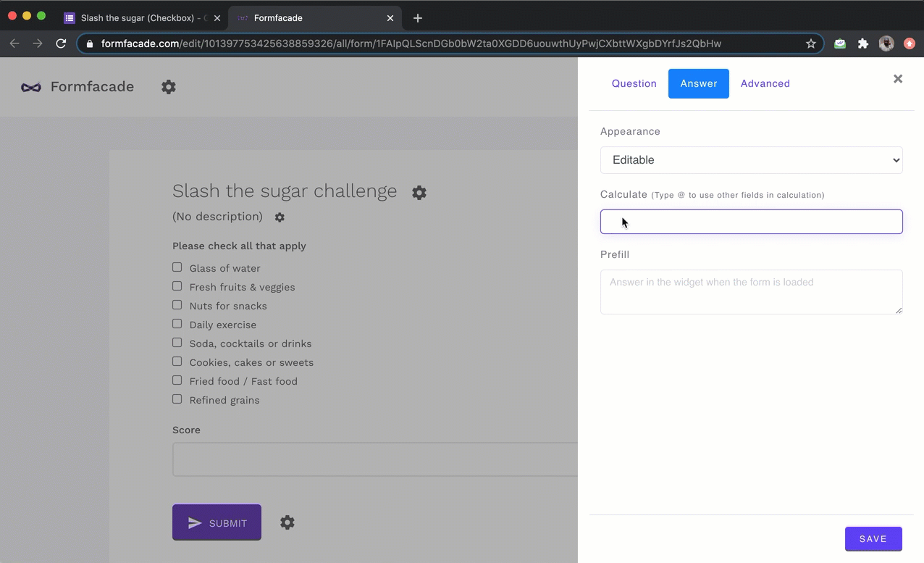Click browser back arrow
This screenshot has width=924, height=563.
14,43
